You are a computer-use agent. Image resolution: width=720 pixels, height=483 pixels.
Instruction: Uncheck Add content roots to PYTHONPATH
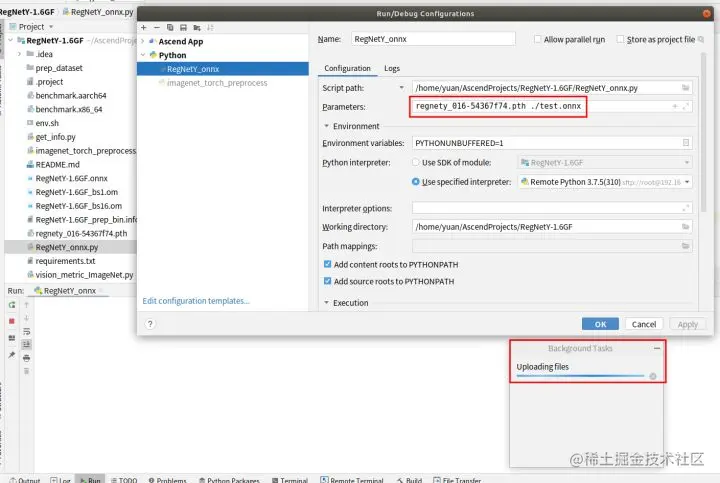tap(327, 264)
